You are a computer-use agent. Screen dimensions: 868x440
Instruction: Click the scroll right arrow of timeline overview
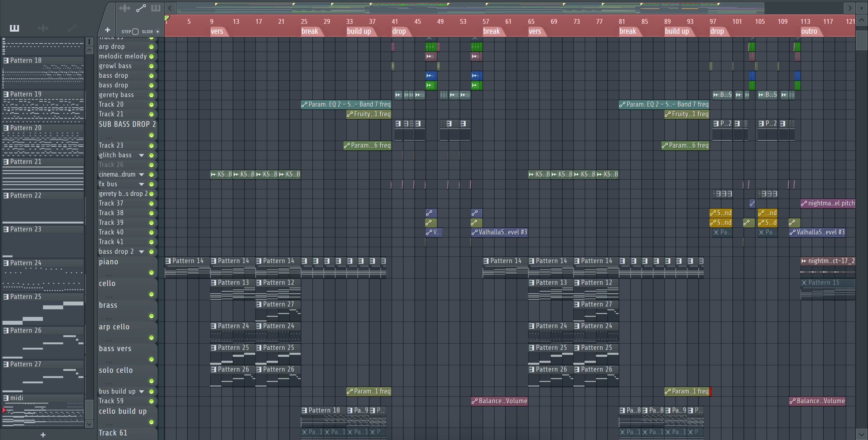tap(850, 8)
